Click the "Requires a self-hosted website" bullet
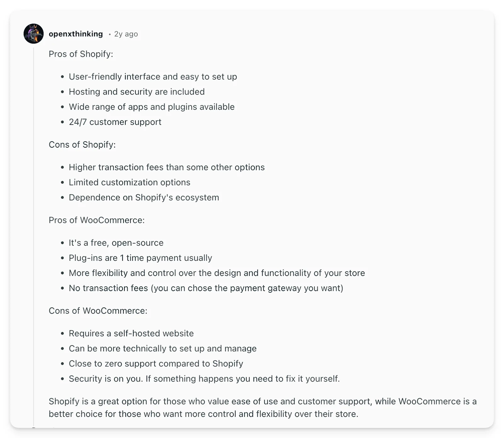The height and width of the screenshot is (438, 504). coord(131,333)
